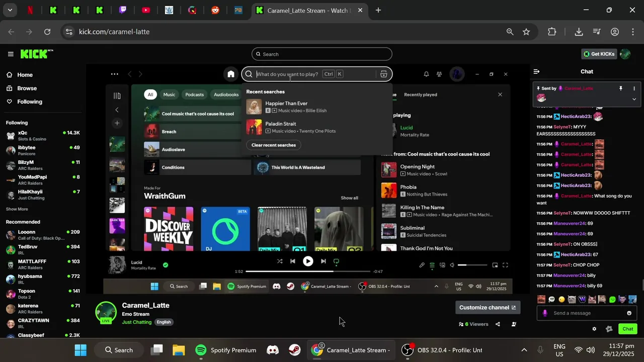Open Steam from the taskbar
This screenshot has width=644, height=362.
[294, 350]
